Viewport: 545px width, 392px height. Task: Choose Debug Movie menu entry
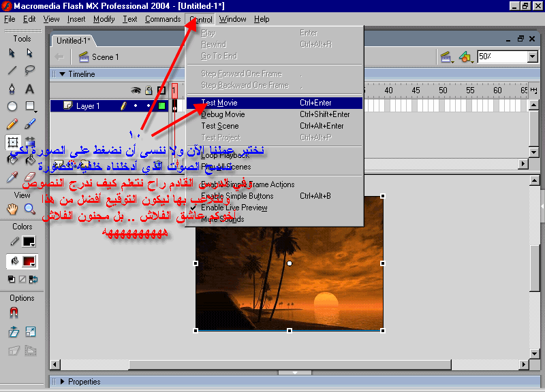coord(275,114)
